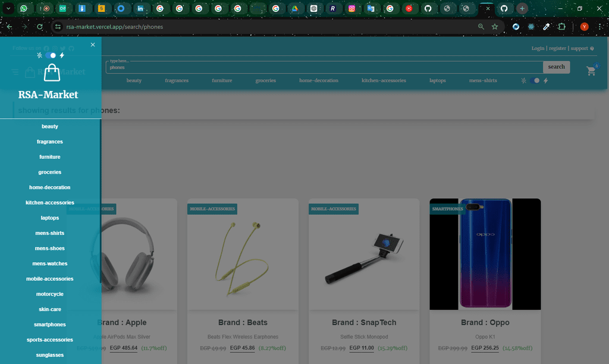The height and width of the screenshot is (364, 609).
Task: Select beauty in the sidebar category list
Action: [x=50, y=127]
